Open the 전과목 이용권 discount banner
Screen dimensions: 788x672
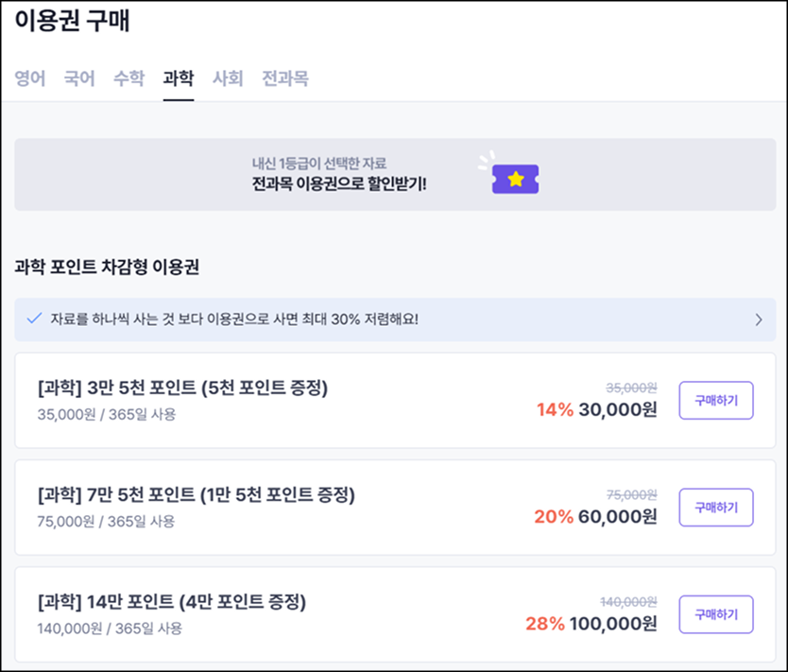(x=395, y=175)
